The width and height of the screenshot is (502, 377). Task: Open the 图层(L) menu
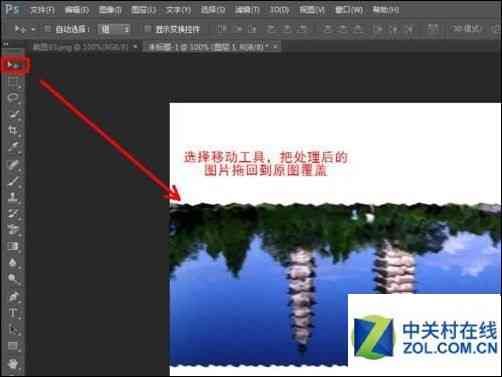[x=144, y=10]
